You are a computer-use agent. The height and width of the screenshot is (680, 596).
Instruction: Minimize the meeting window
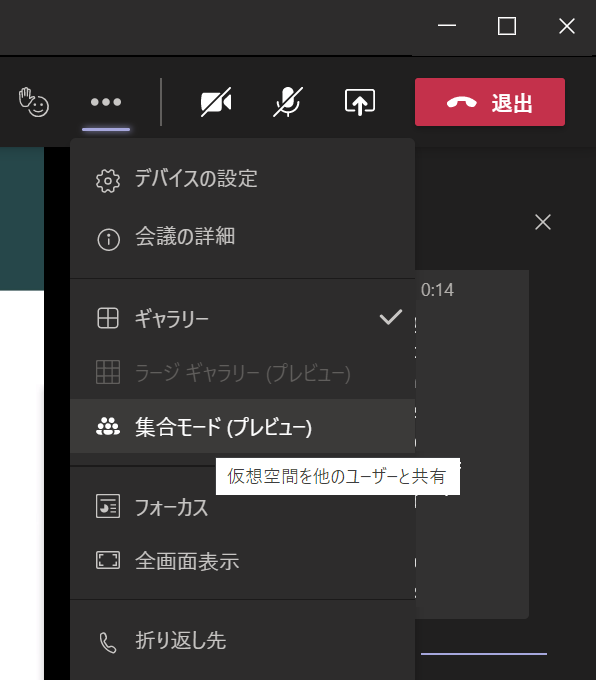tap(447, 26)
